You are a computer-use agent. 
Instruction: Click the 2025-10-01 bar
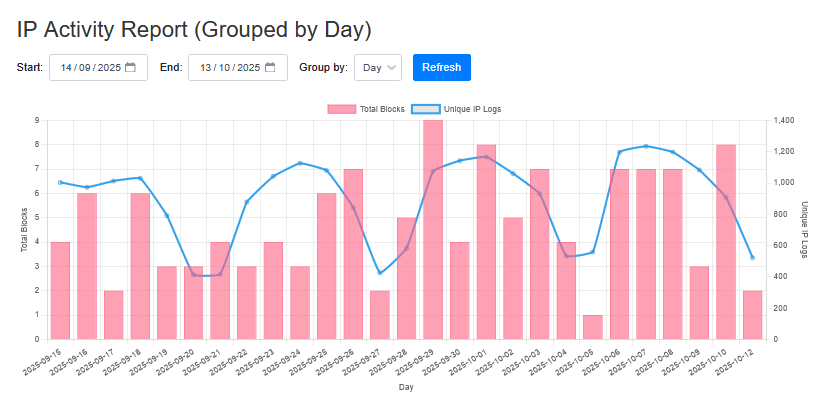(x=486, y=242)
